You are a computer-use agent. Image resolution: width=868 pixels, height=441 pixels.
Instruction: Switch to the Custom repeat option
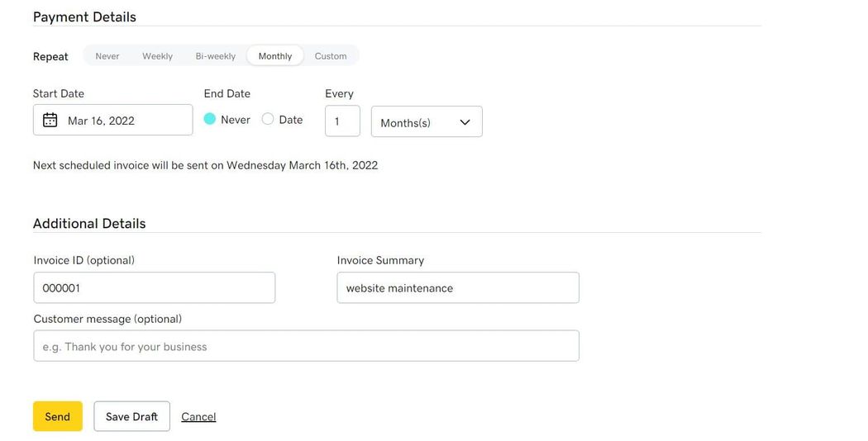[x=331, y=56]
